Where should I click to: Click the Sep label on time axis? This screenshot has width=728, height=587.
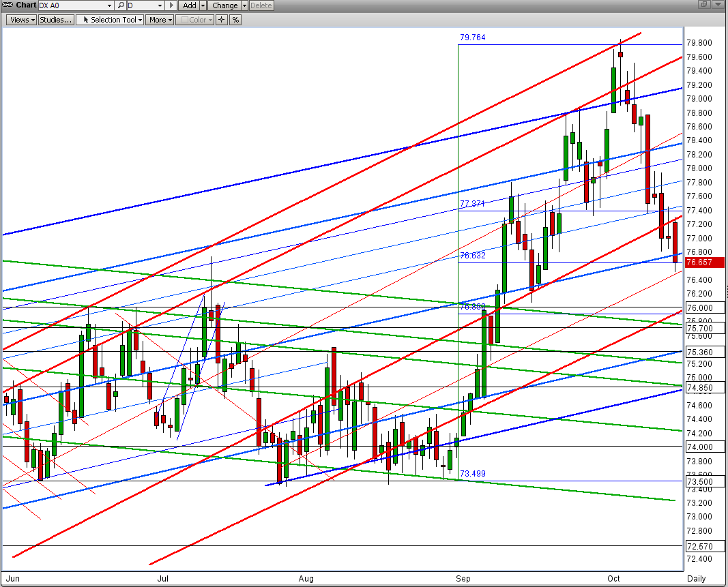(x=463, y=579)
